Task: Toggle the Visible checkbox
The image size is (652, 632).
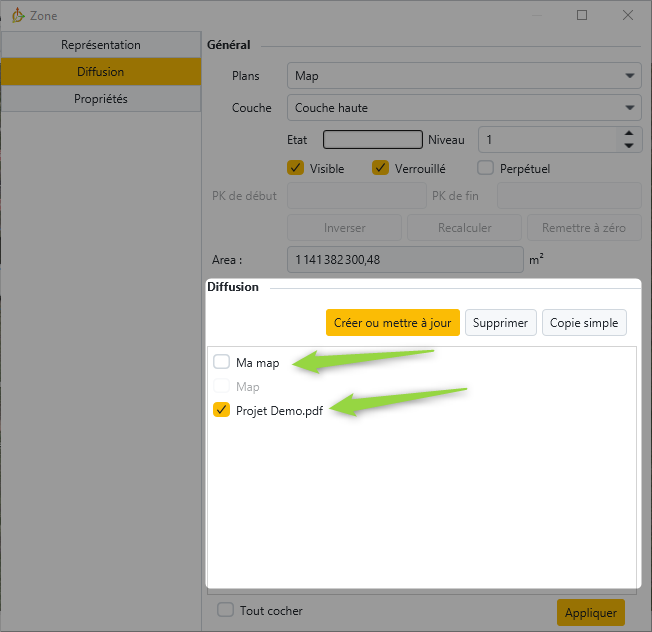Action: pos(296,168)
